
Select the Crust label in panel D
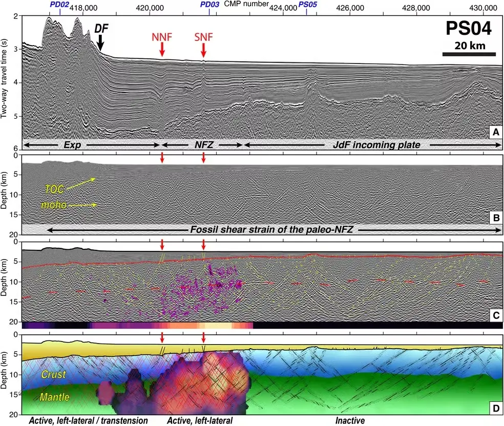[x=54, y=375]
